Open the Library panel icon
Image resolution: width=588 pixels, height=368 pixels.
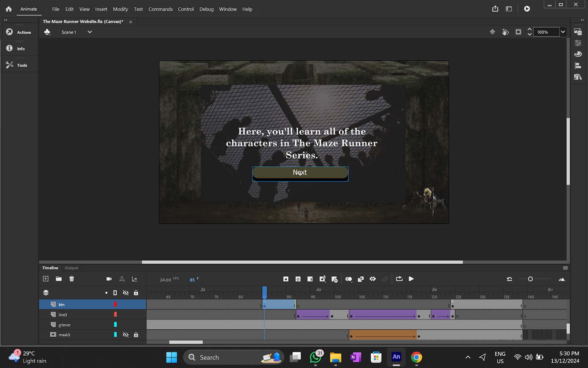578,77
